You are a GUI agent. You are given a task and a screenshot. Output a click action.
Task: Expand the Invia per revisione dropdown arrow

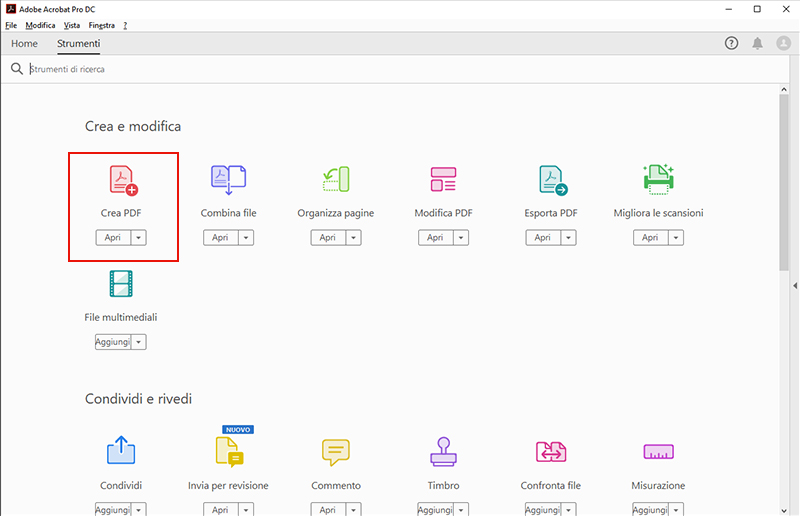pos(246,509)
